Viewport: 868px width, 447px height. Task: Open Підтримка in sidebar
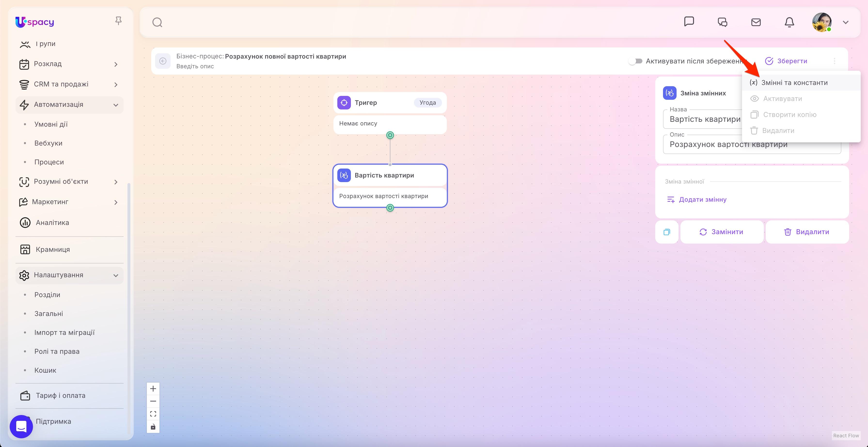click(x=53, y=421)
